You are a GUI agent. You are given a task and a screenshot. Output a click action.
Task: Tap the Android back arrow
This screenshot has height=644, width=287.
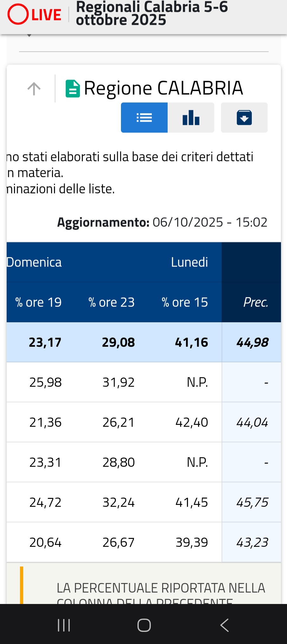(224, 625)
